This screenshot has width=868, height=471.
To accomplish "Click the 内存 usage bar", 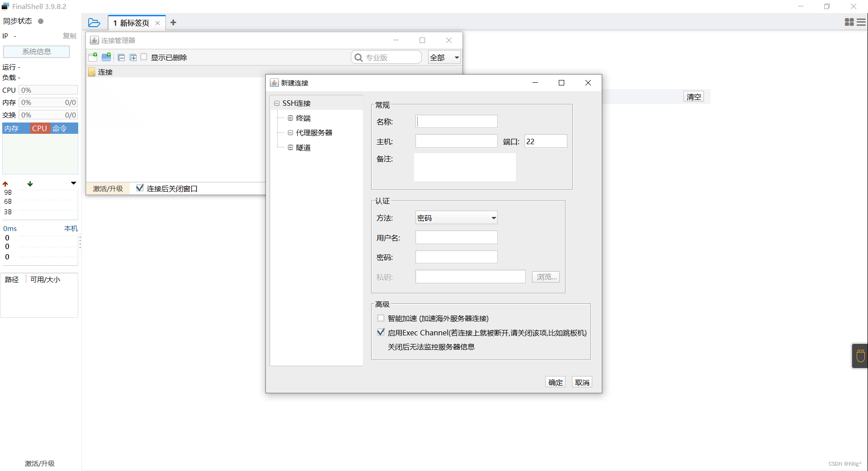I will click(48, 103).
